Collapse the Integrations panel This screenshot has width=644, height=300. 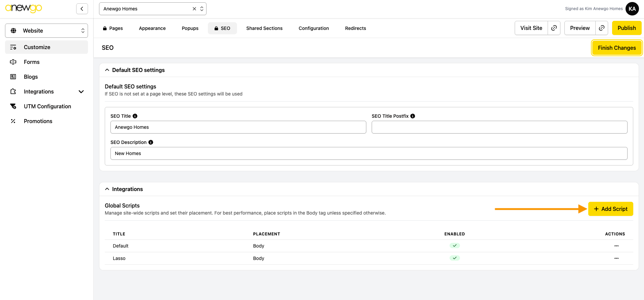(107, 189)
